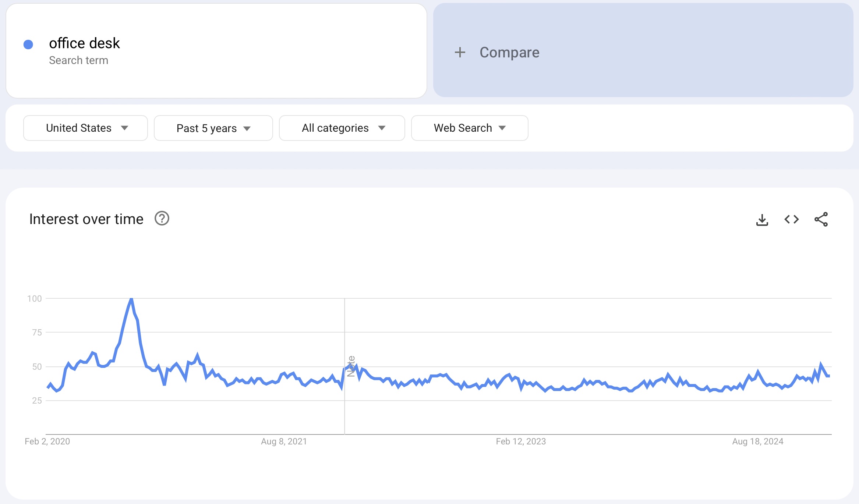Edit the office desk search term
The width and height of the screenshot is (859, 504).
(84, 43)
